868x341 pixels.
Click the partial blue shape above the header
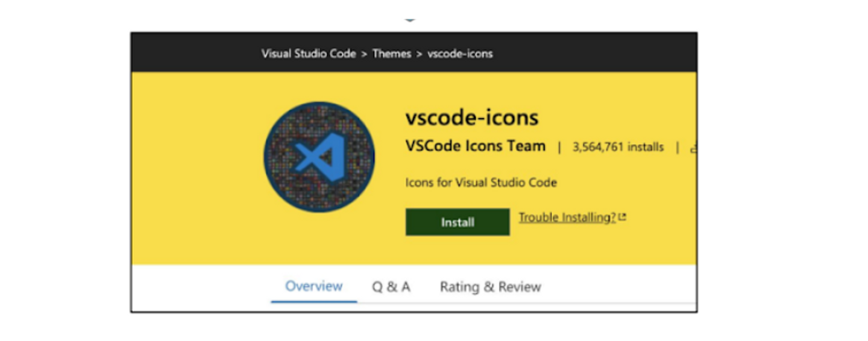tap(410, 19)
